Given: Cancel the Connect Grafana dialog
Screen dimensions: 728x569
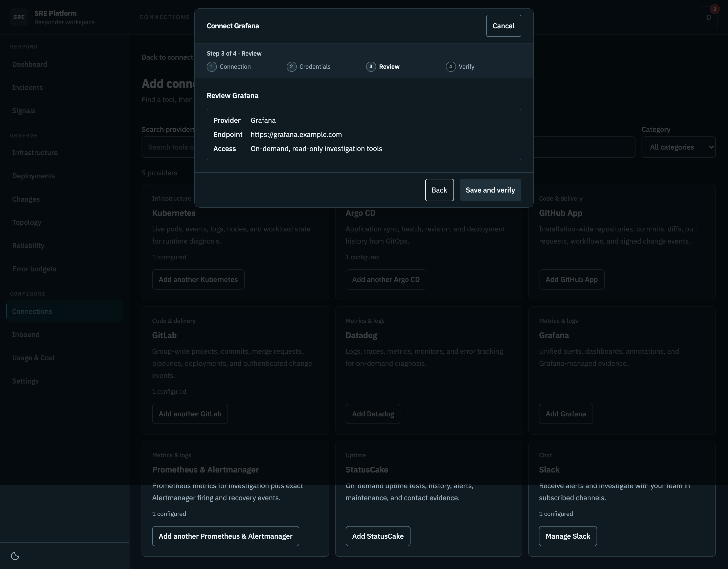Looking at the screenshot, I should pos(503,26).
